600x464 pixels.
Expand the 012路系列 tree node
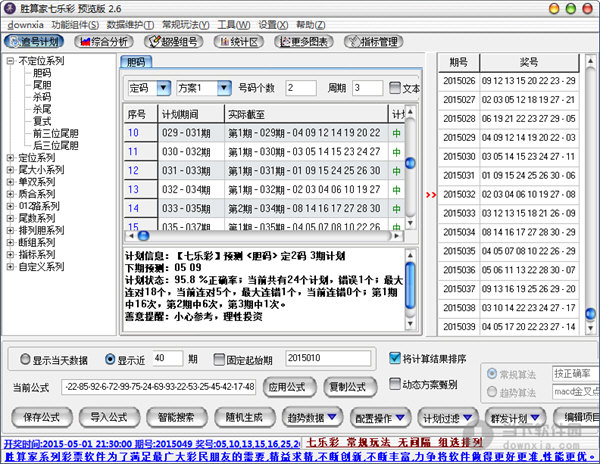tap(10, 206)
